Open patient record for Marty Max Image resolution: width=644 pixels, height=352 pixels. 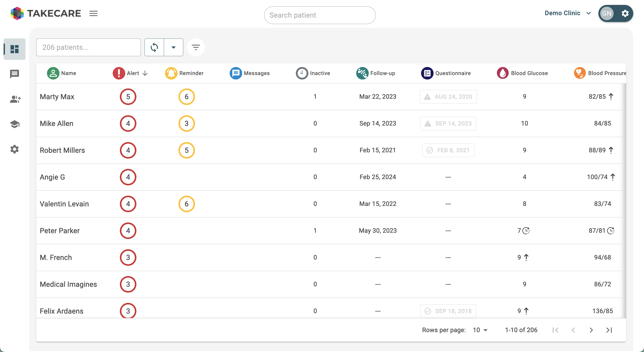(x=57, y=97)
